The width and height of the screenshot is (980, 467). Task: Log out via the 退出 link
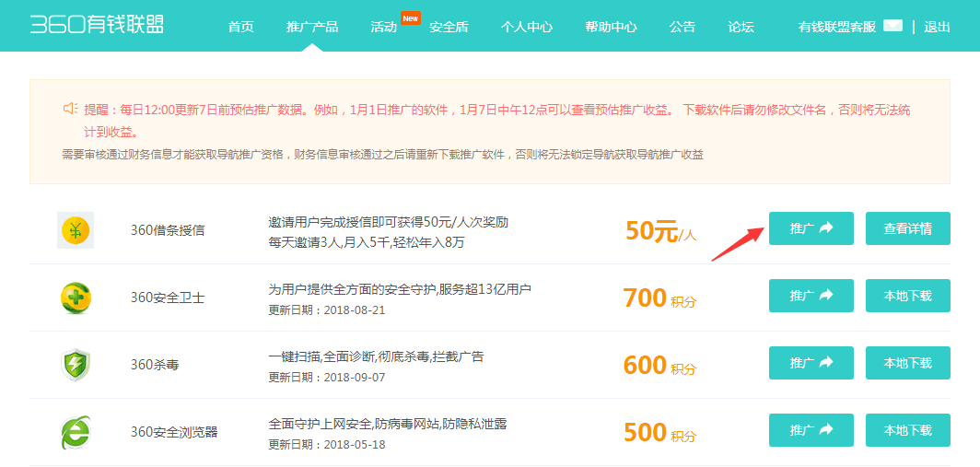(937, 27)
